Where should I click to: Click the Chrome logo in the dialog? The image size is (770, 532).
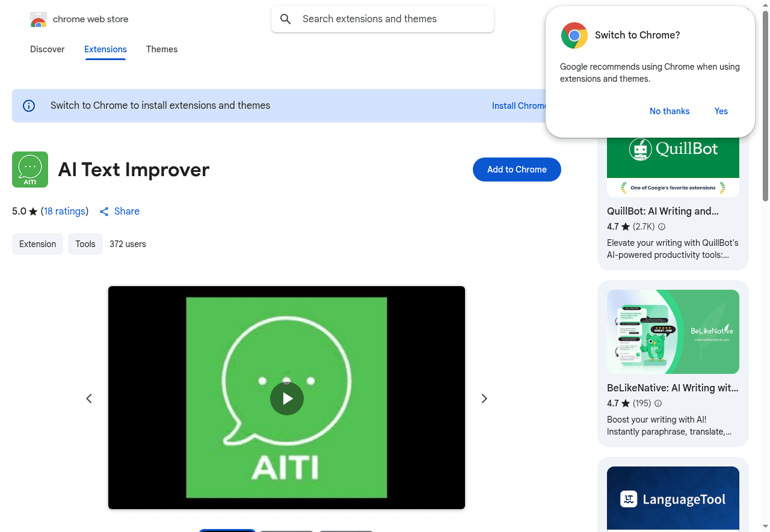pyautogui.click(x=574, y=35)
